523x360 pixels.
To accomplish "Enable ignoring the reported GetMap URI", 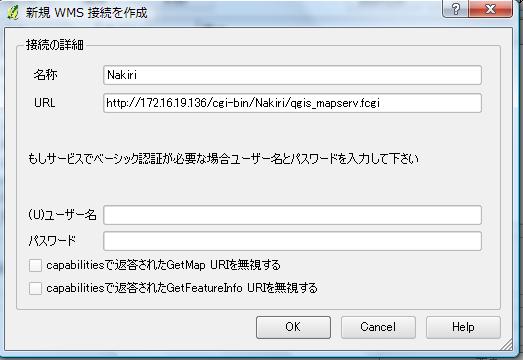I will tap(35, 266).
